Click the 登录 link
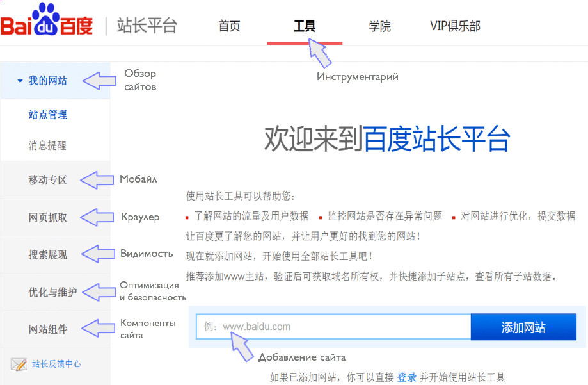Screen dimensions: 588x385 [407, 377]
